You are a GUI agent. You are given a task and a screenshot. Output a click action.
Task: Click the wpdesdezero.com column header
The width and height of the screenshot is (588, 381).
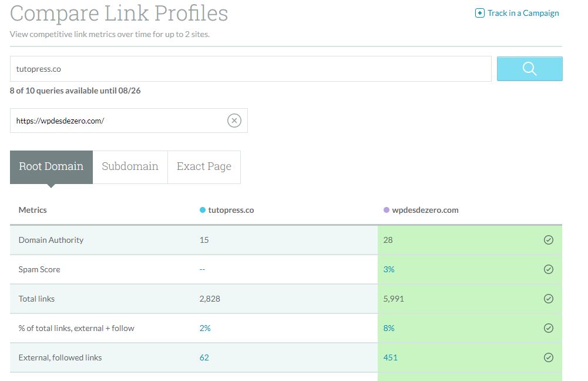425,210
